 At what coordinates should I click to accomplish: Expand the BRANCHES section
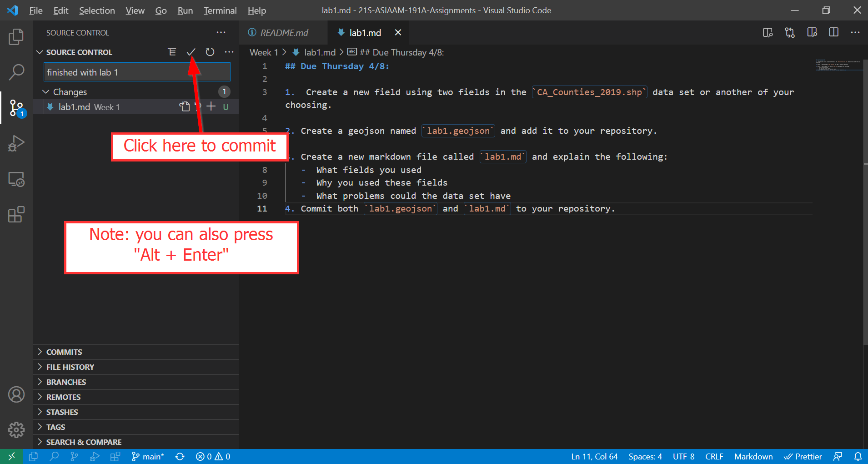pos(66,382)
